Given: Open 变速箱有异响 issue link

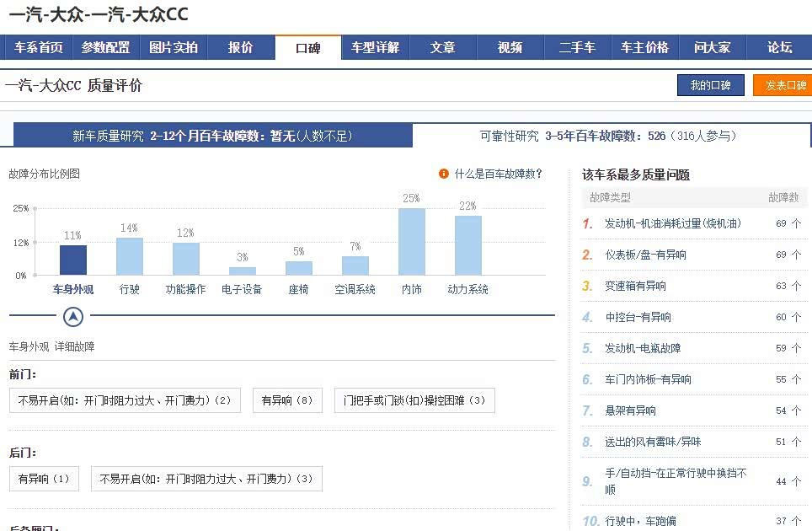Looking at the screenshot, I should pos(635,286).
